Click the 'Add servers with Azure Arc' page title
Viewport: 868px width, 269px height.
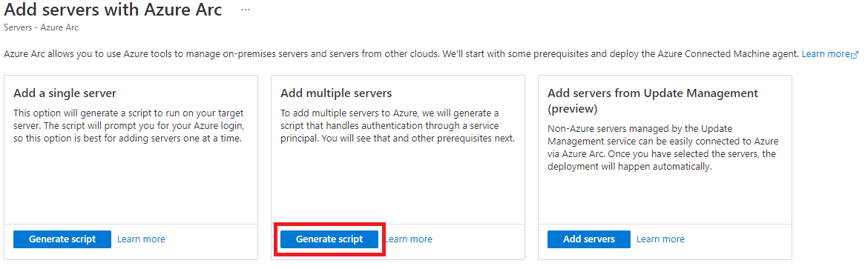click(113, 10)
